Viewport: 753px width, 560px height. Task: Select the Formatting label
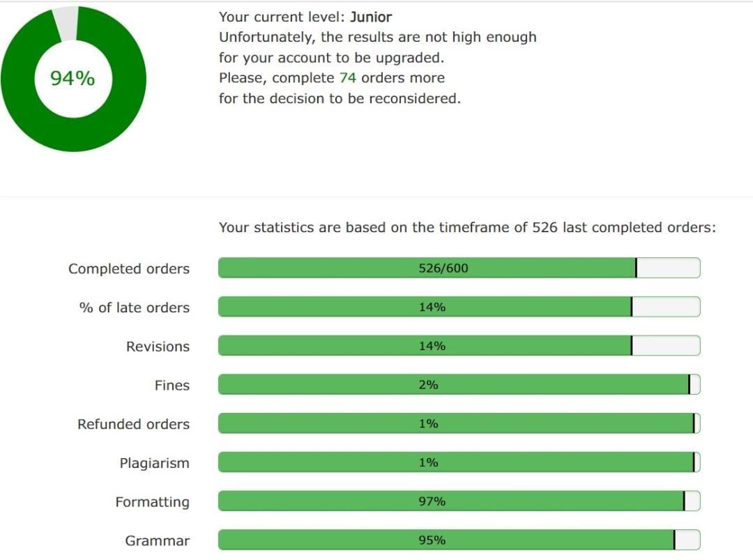pos(153,502)
